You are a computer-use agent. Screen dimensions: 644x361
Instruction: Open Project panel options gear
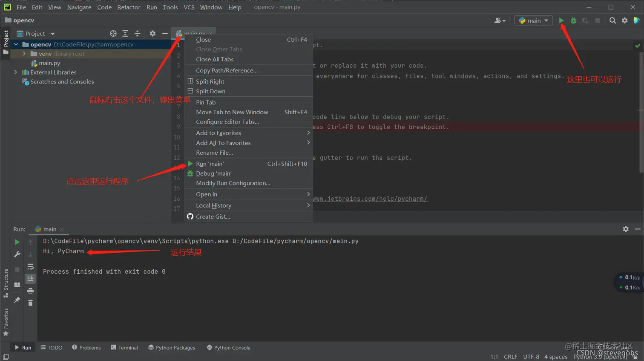click(152, 34)
